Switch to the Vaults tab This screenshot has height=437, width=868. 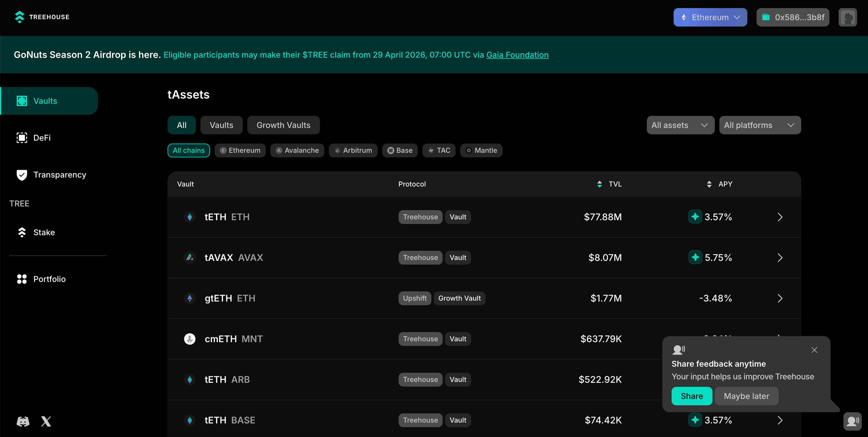(221, 125)
